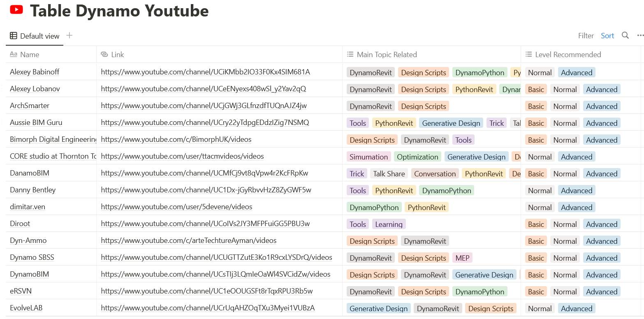Open the Level Recommended column header menu

[568, 54]
